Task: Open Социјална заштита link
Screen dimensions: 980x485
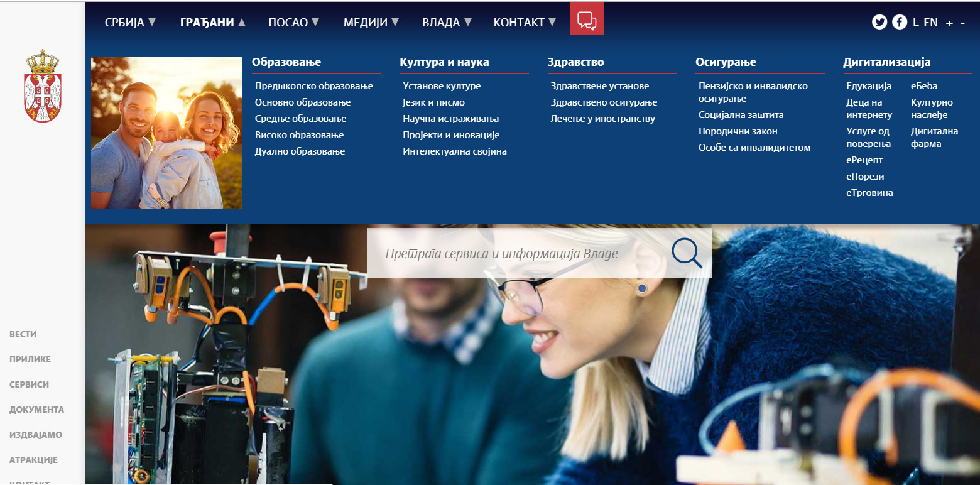Action: [x=741, y=115]
